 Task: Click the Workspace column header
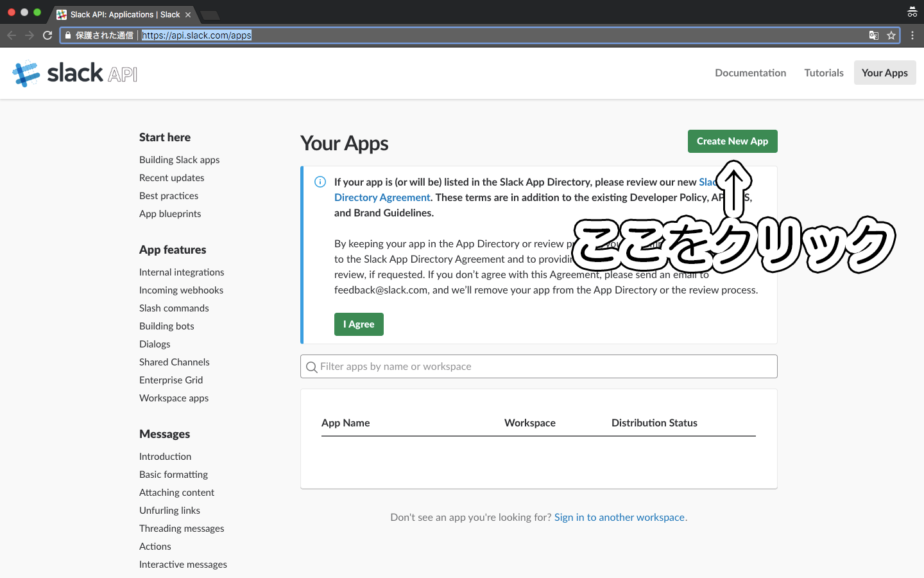pos(530,423)
